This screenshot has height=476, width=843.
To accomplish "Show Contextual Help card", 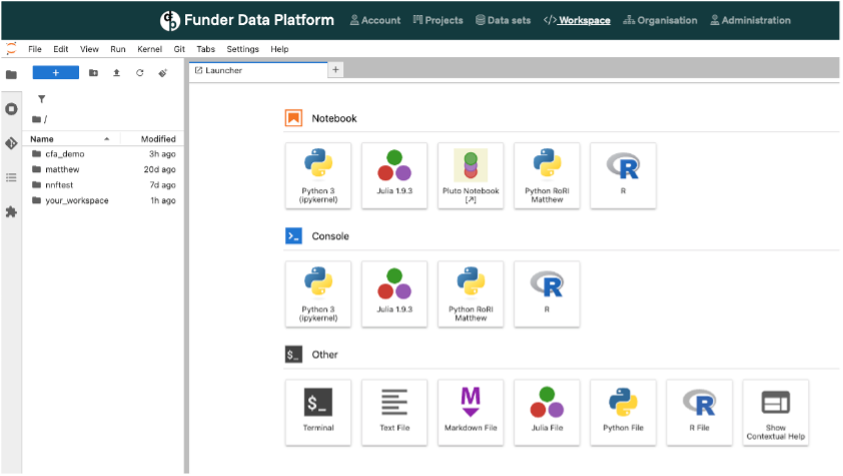I will [776, 411].
